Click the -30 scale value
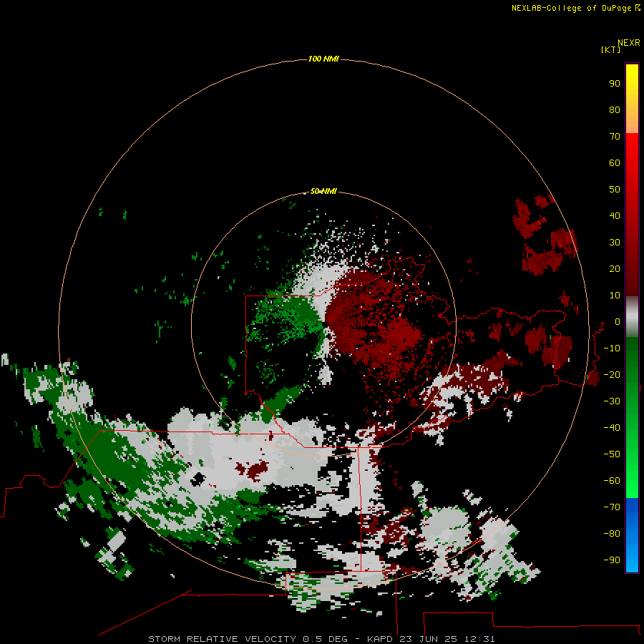The width and height of the screenshot is (644, 644). [x=612, y=401]
